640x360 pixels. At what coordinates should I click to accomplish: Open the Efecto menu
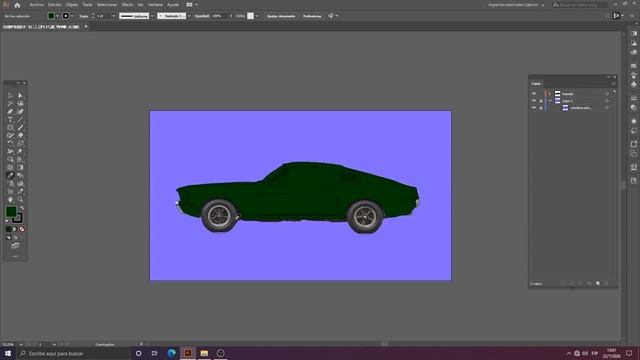tap(127, 5)
